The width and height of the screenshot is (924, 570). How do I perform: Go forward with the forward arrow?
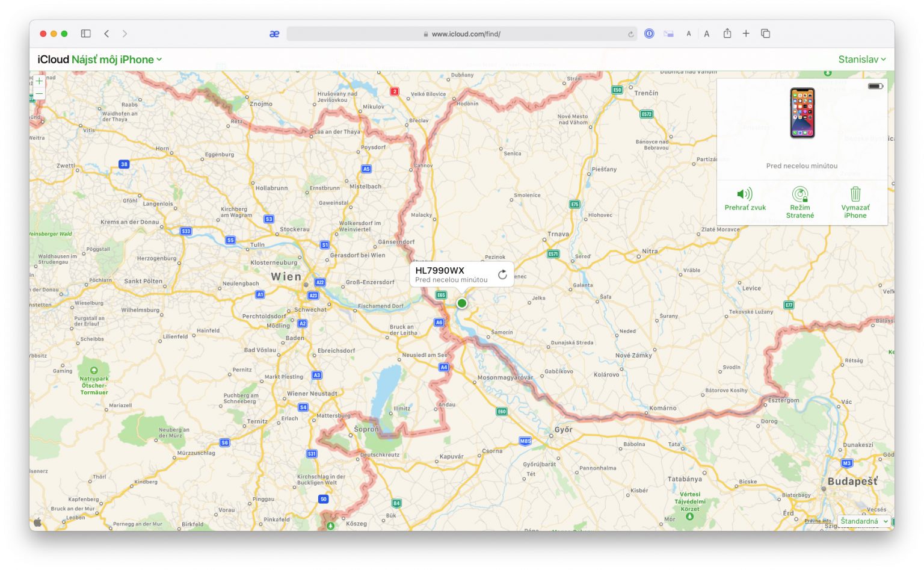(125, 34)
